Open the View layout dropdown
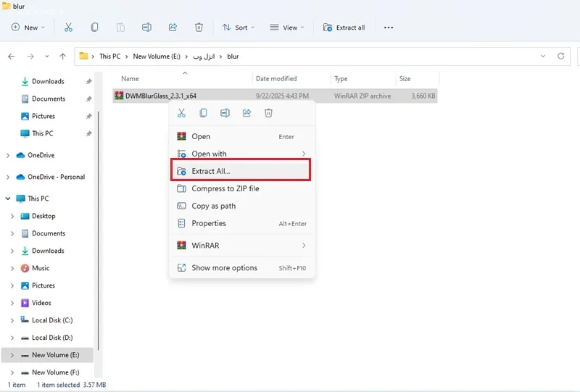This screenshot has height=392, width=580. coord(287,28)
